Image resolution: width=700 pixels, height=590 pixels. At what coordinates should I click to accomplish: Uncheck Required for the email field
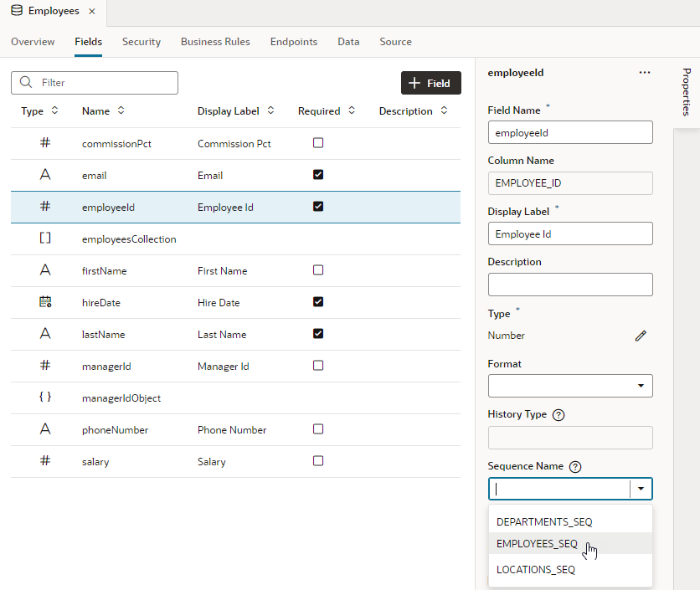click(318, 175)
